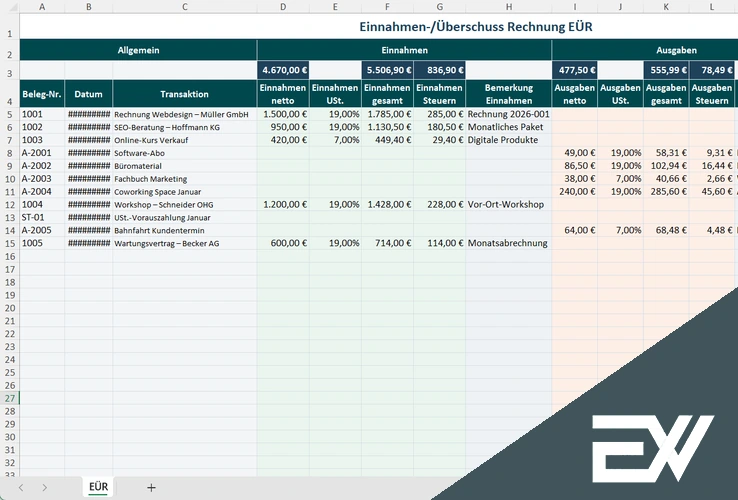Switch to the EÜR sheet tab
This screenshot has height=500, width=738.
pos(98,487)
